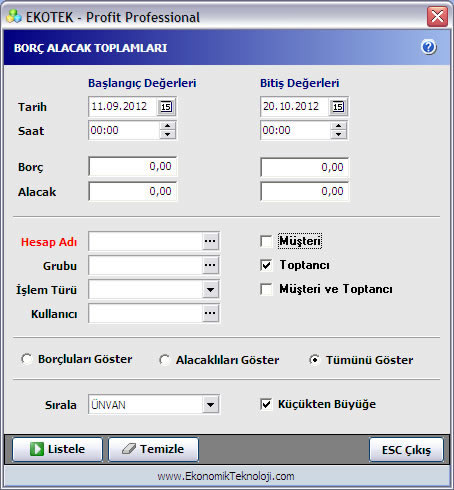Expand the Sırala dropdown arrow
The height and width of the screenshot is (490, 454).
(x=210, y=405)
